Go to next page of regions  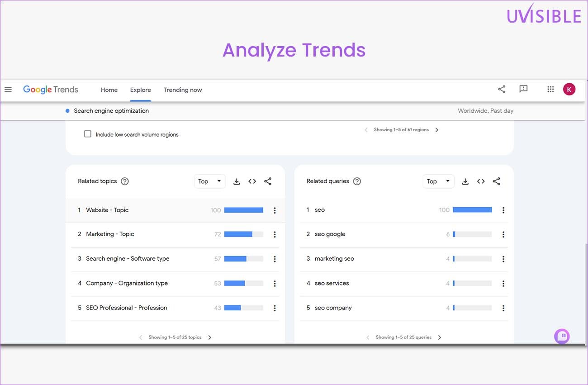point(436,130)
